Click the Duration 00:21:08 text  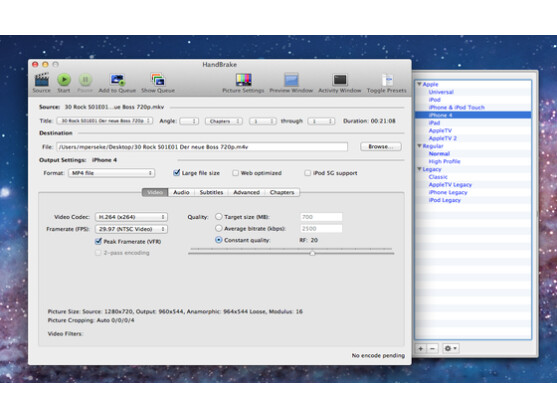click(369, 121)
